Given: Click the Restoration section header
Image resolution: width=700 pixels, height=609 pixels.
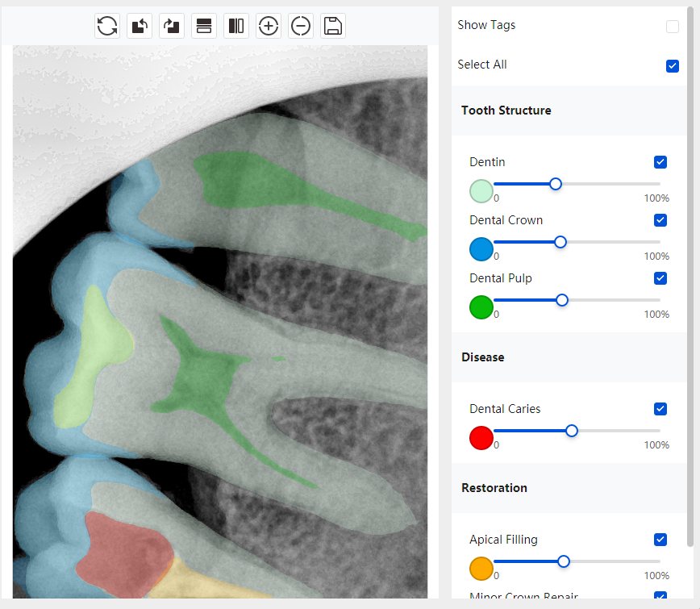Looking at the screenshot, I should [494, 488].
